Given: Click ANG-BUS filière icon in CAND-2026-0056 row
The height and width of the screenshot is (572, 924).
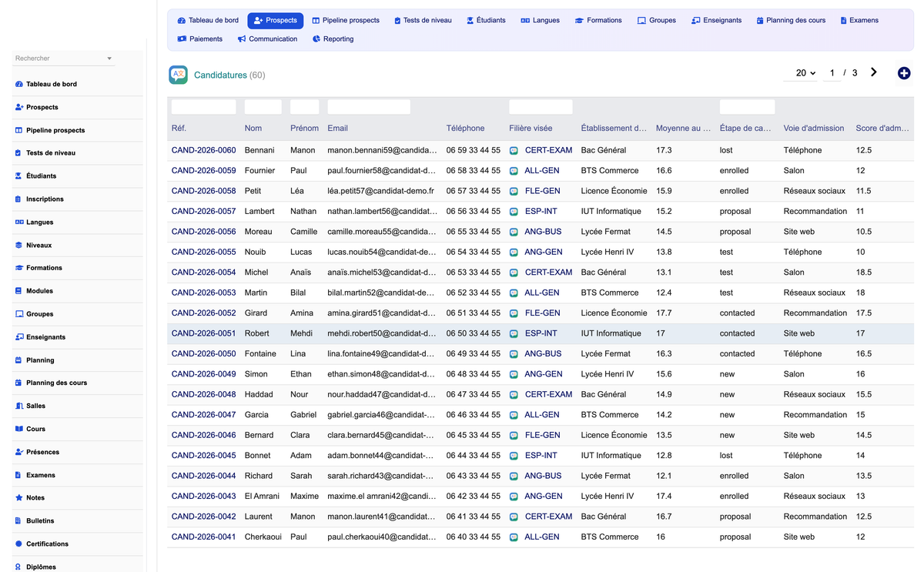Looking at the screenshot, I should pos(514,232).
